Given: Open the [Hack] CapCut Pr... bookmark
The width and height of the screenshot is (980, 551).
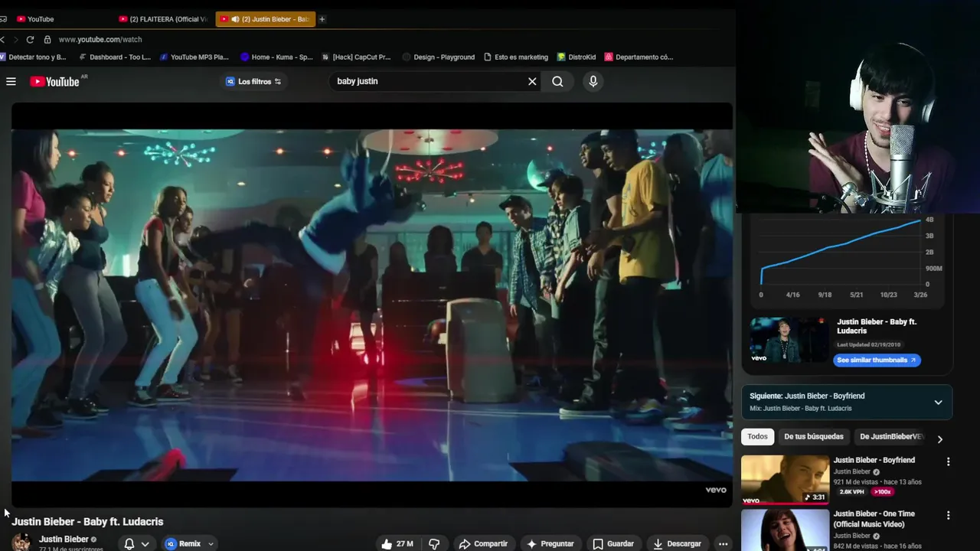Looking at the screenshot, I should [x=356, y=57].
